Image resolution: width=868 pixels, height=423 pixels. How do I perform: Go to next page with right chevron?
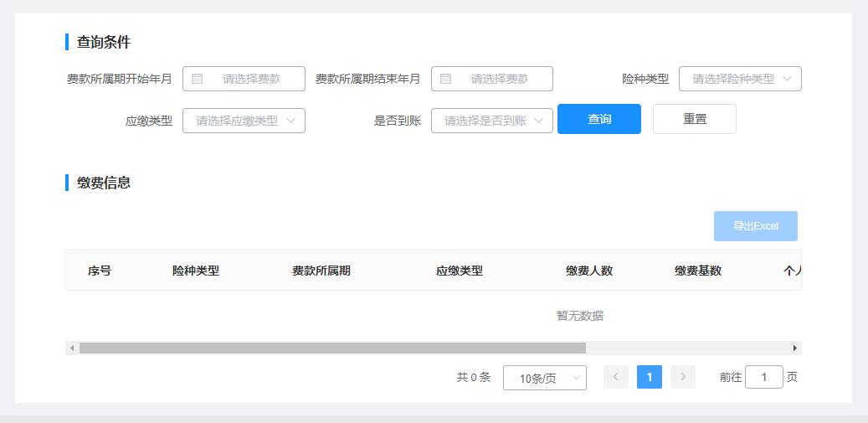(682, 377)
